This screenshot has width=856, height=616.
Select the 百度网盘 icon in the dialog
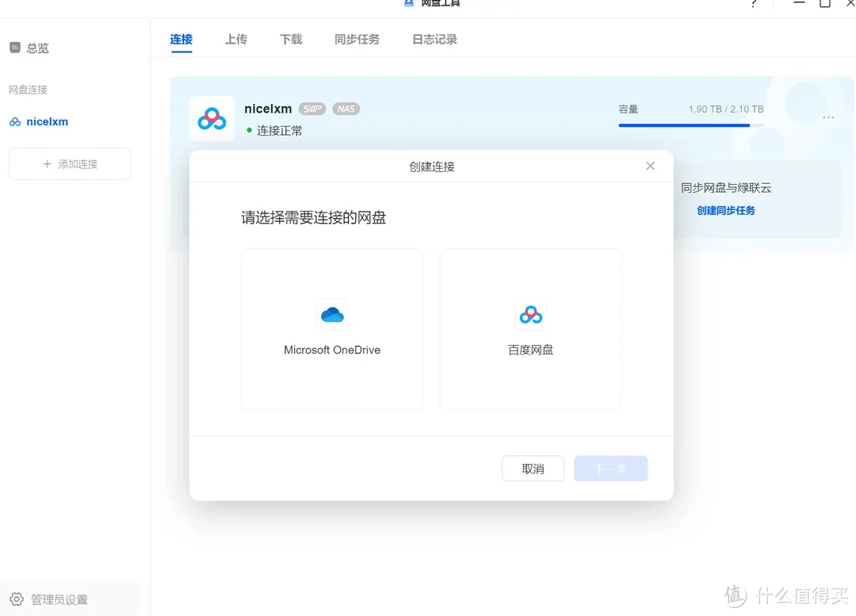[530, 314]
